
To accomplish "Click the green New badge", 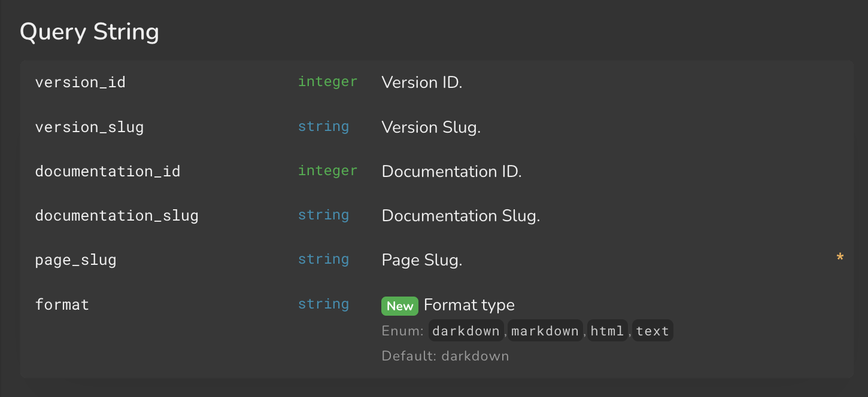I will pos(400,306).
